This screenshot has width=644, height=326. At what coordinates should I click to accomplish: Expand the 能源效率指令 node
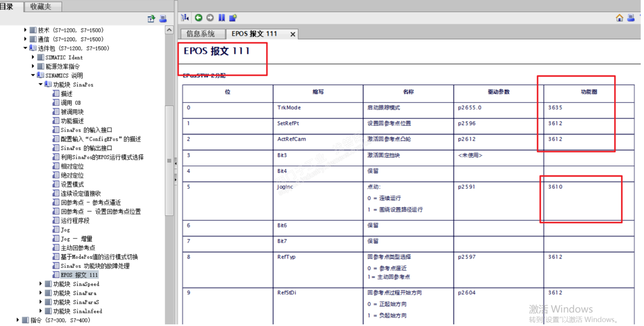[x=33, y=66]
